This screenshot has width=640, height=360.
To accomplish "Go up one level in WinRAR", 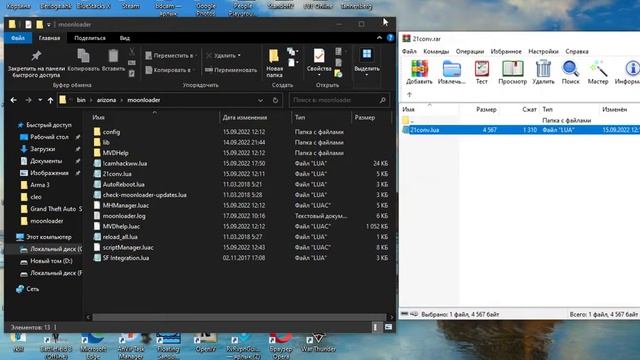I will [x=409, y=95].
